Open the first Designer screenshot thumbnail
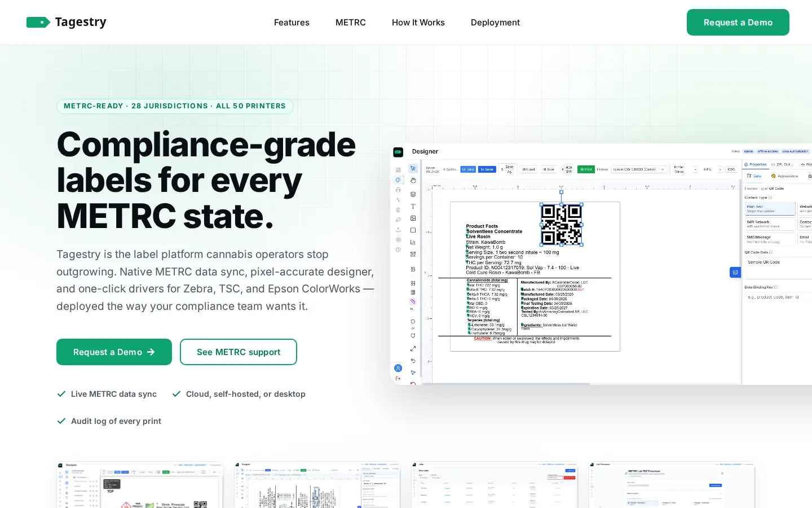Image resolution: width=812 pixels, height=508 pixels. (140, 485)
